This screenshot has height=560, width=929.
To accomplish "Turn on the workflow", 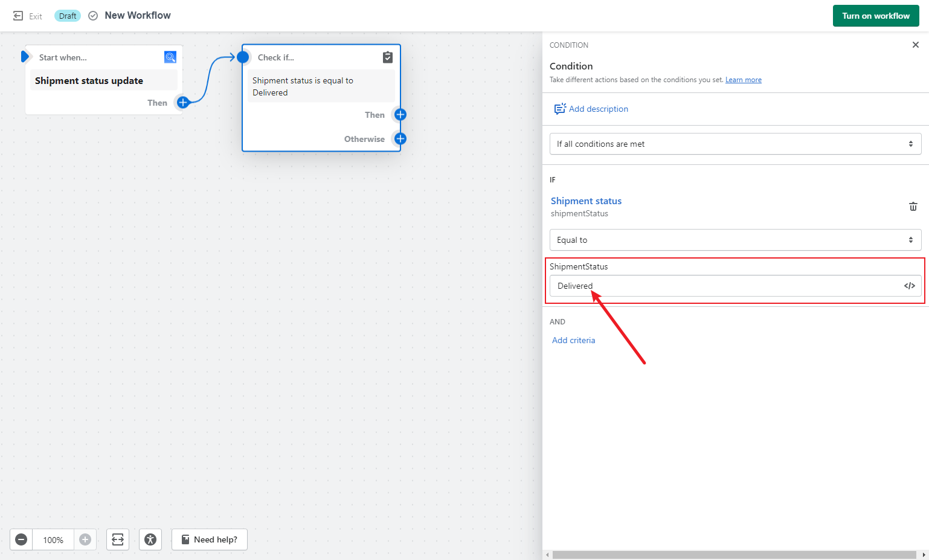I will pyautogui.click(x=876, y=16).
